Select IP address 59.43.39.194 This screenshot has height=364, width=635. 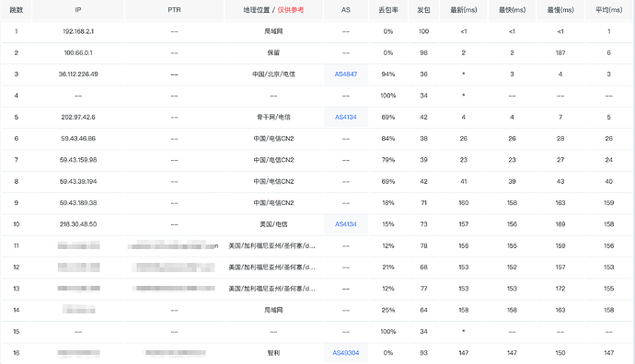78,181
